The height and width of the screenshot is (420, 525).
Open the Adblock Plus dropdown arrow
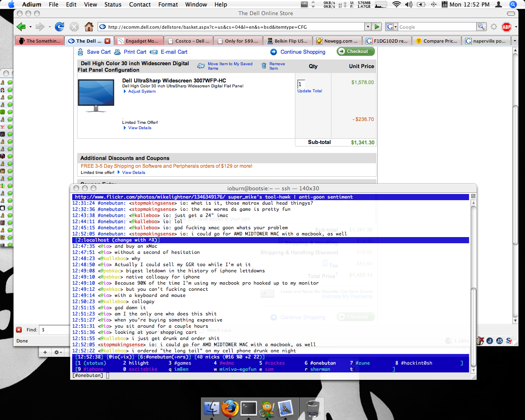click(x=516, y=27)
